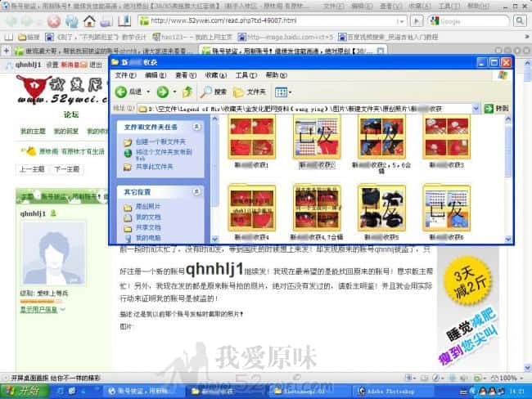Click the My Documents (我的文档) link in sidebar

148,217
